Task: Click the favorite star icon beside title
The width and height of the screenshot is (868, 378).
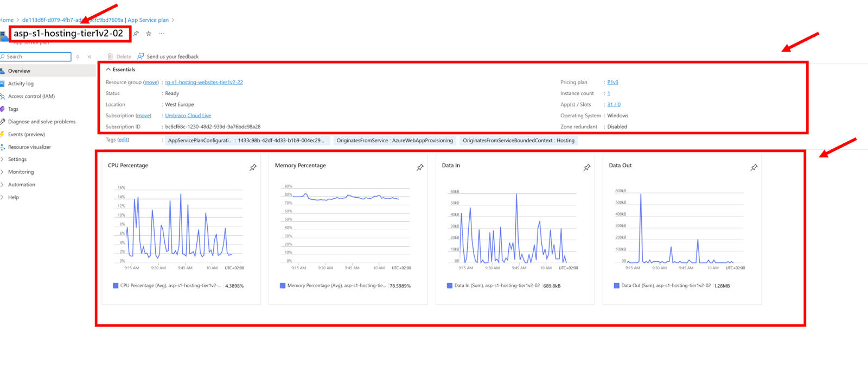Action: [149, 34]
